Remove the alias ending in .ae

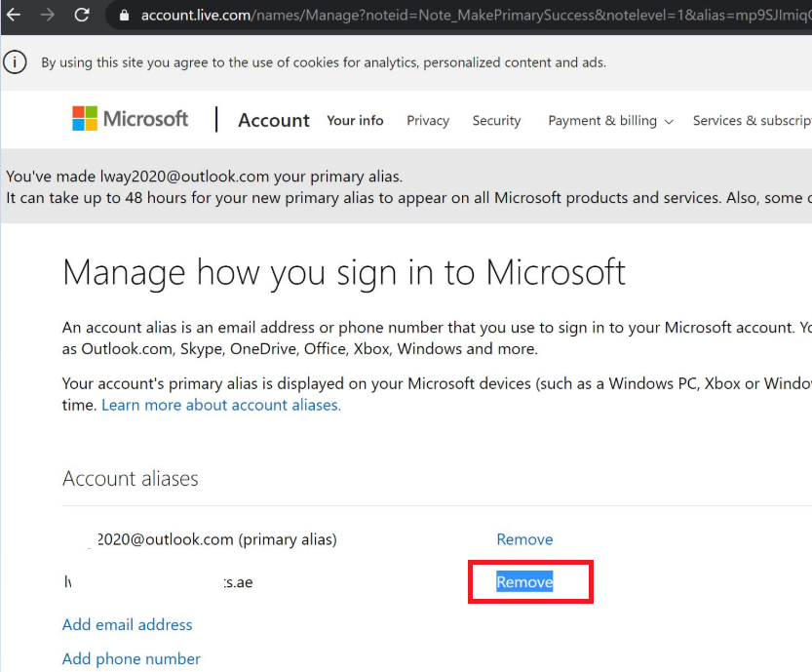coord(524,582)
